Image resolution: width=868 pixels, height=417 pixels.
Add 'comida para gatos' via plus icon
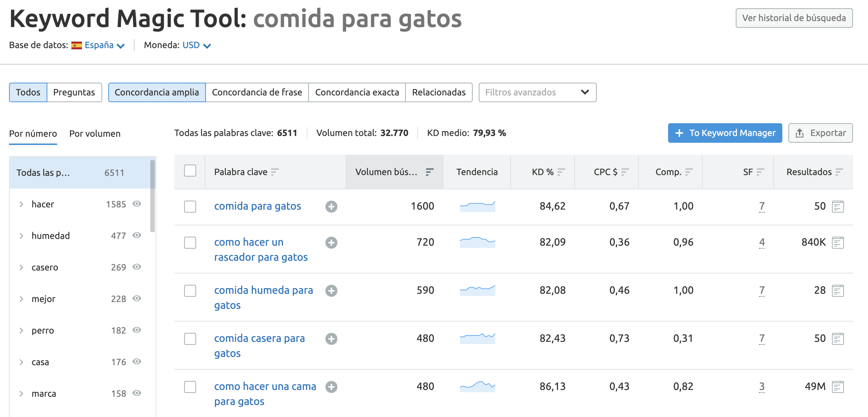tap(331, 207)
